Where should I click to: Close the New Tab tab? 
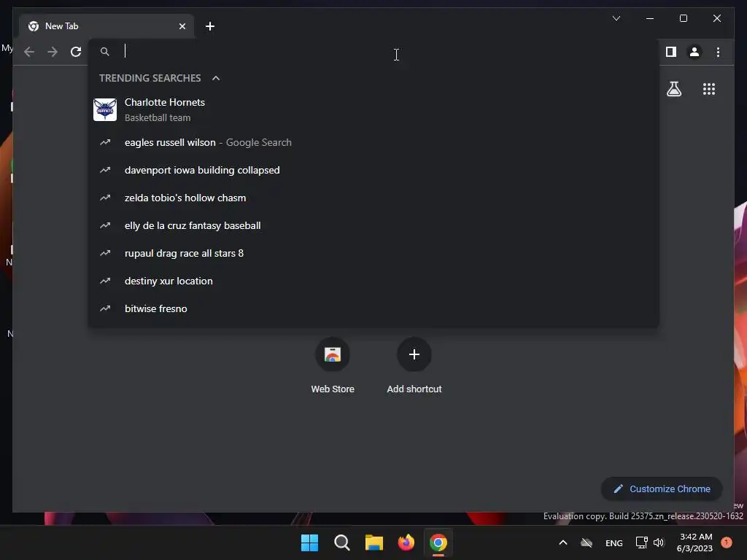pyautogui.click(x=182, y=26)
